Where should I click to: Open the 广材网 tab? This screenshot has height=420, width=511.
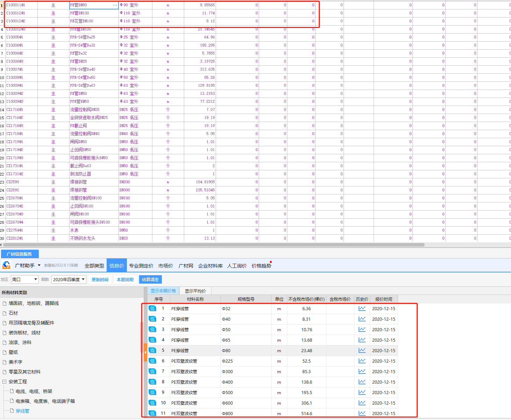point(186,266)
